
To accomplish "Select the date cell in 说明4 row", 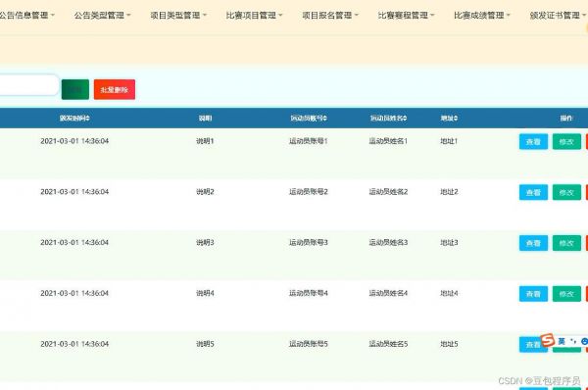I will pyautogui.click(x=74, y=293).
